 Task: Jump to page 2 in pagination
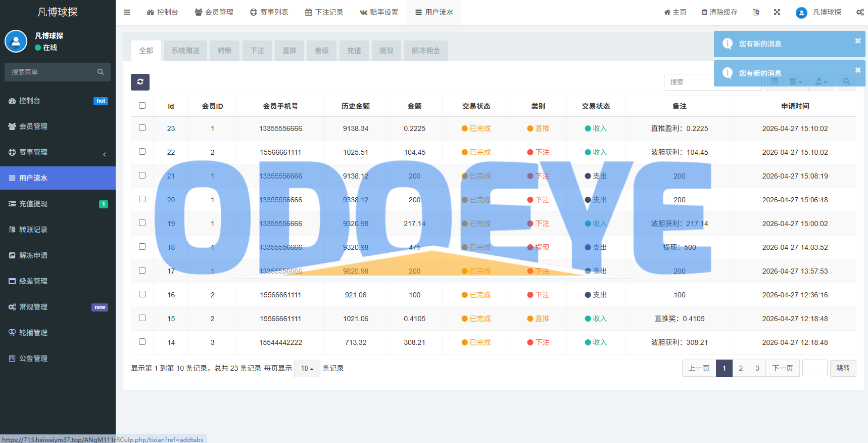741,368
